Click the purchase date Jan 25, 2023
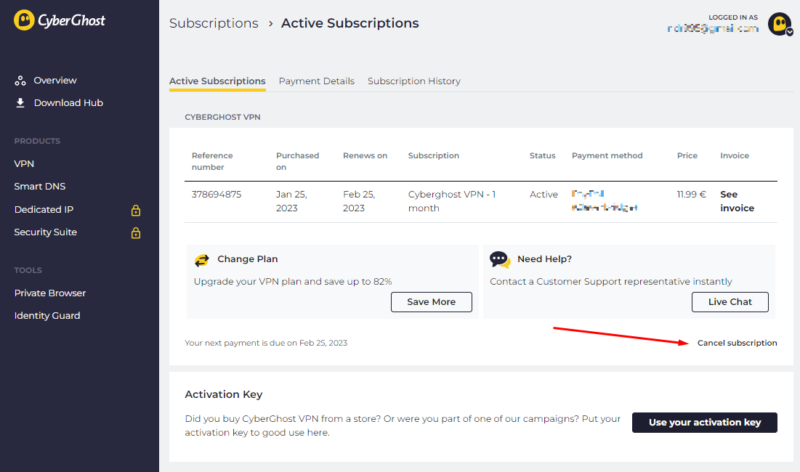The width and height of the screenshot is (800, 472). point(292,201)
